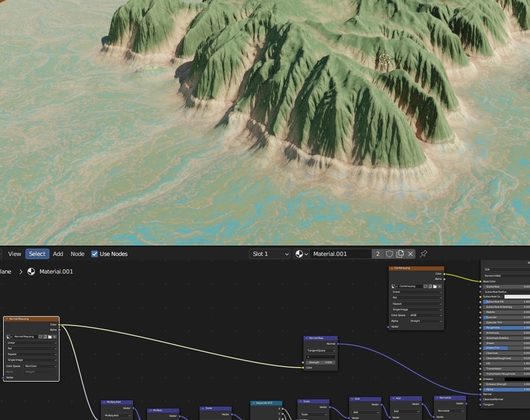
Task: Open Straight alpha dropdown in Combine.png node
Action: tap(425, 321)
